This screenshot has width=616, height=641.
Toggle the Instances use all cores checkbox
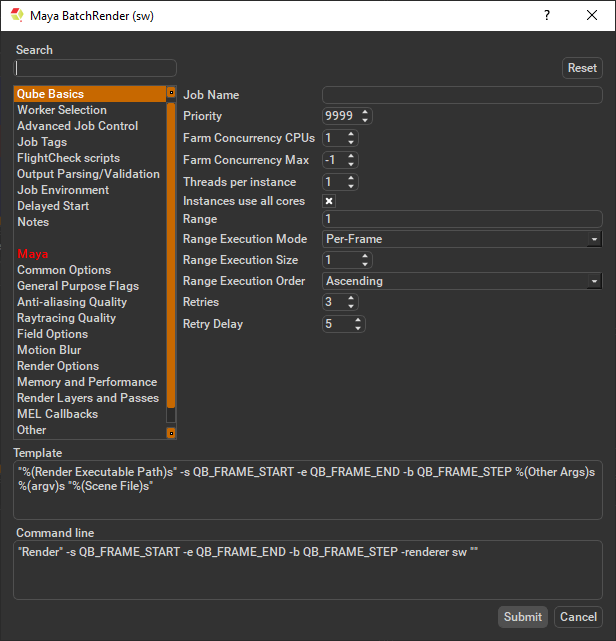[x=329, y=201]
